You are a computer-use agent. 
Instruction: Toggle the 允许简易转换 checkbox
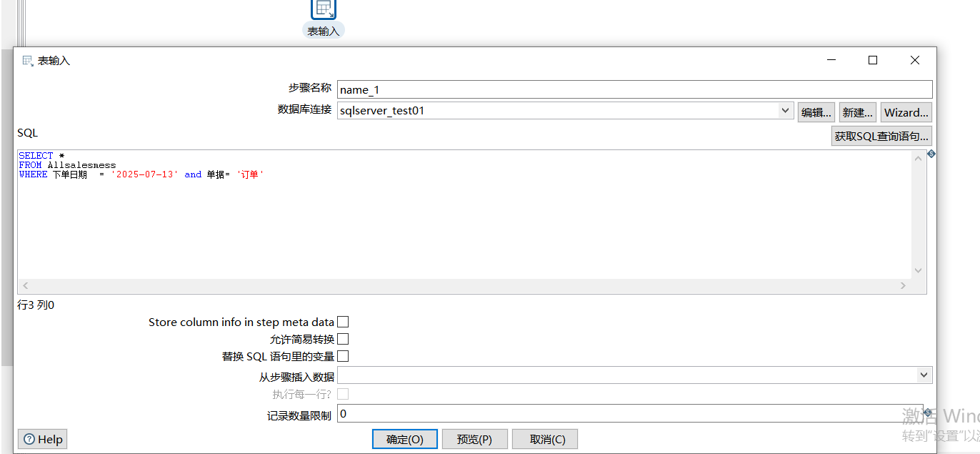[x=343, y=339]
